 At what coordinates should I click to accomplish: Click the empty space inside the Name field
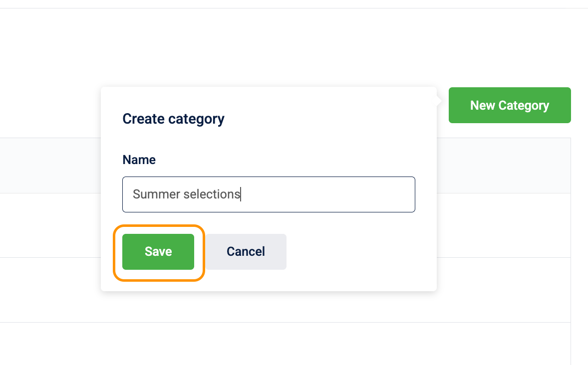(x=328, y=194)
